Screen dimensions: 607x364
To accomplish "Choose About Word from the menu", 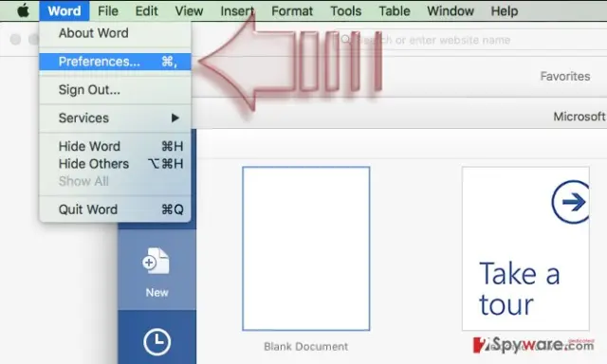I will point(115,33).
